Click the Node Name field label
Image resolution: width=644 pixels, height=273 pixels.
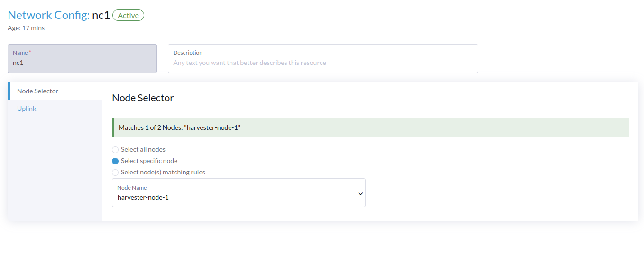(131, 187)
